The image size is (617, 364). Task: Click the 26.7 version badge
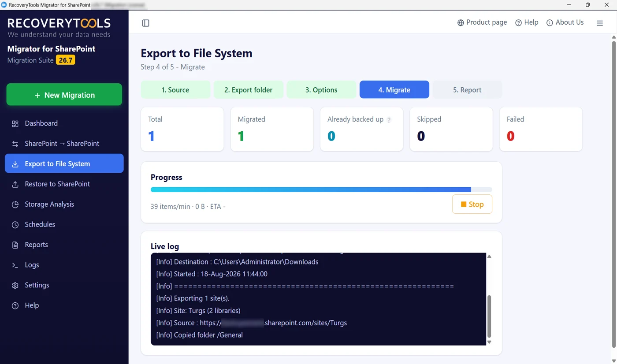tap(65, 60)
